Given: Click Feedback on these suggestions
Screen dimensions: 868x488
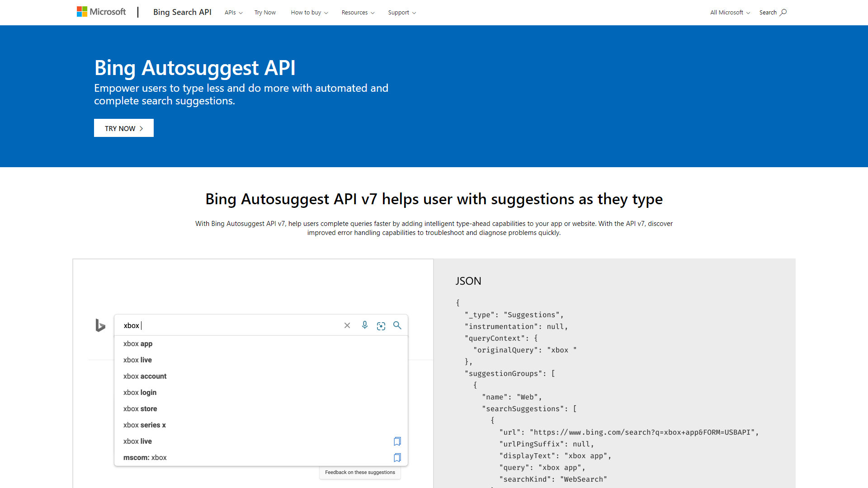Looking at the screenshot, I should pos(360,473).
